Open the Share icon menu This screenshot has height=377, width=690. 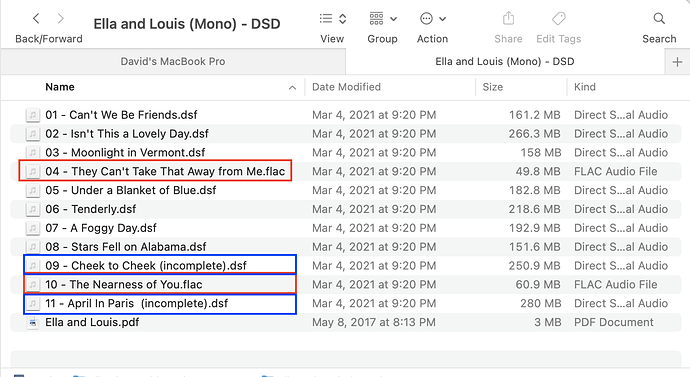tap(508, 18)
